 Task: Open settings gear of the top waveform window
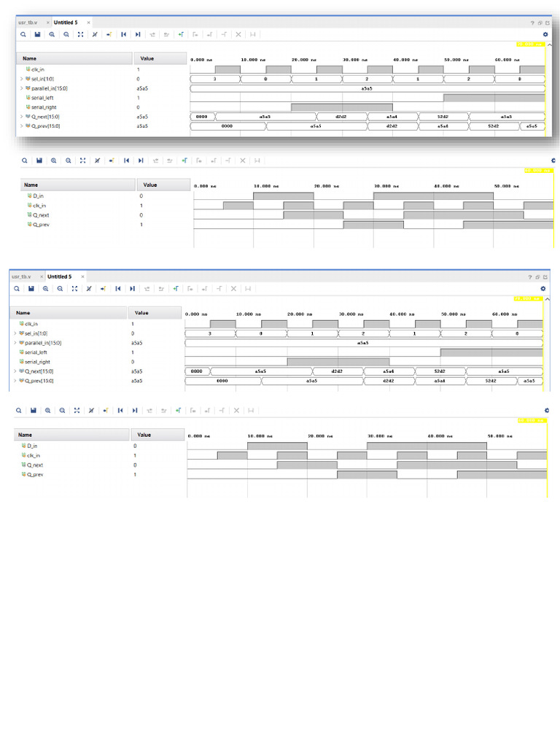pyautogui.click(x=545, y=34)
